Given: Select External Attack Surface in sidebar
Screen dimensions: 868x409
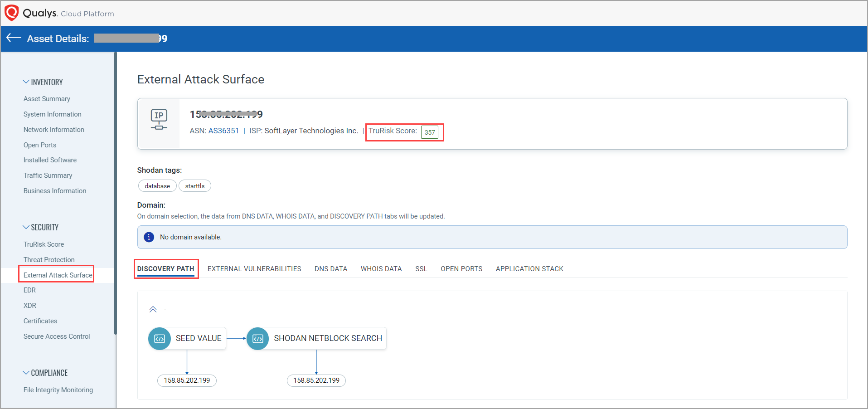Looking at the screenshot, I should coord(58,275).
